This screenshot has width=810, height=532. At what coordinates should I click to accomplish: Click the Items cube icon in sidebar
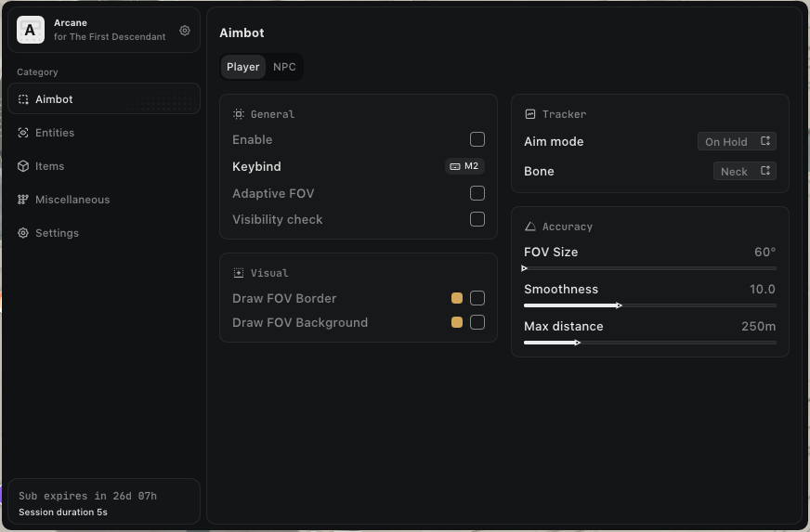23,166
